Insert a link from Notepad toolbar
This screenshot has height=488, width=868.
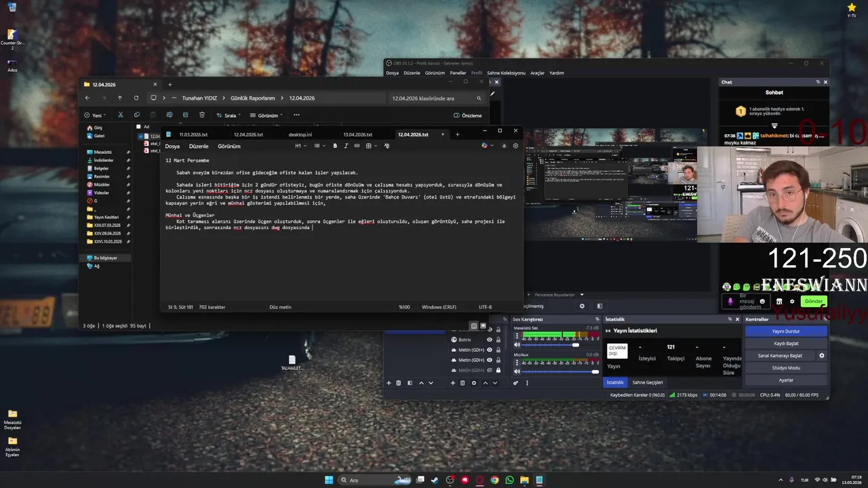357,146
